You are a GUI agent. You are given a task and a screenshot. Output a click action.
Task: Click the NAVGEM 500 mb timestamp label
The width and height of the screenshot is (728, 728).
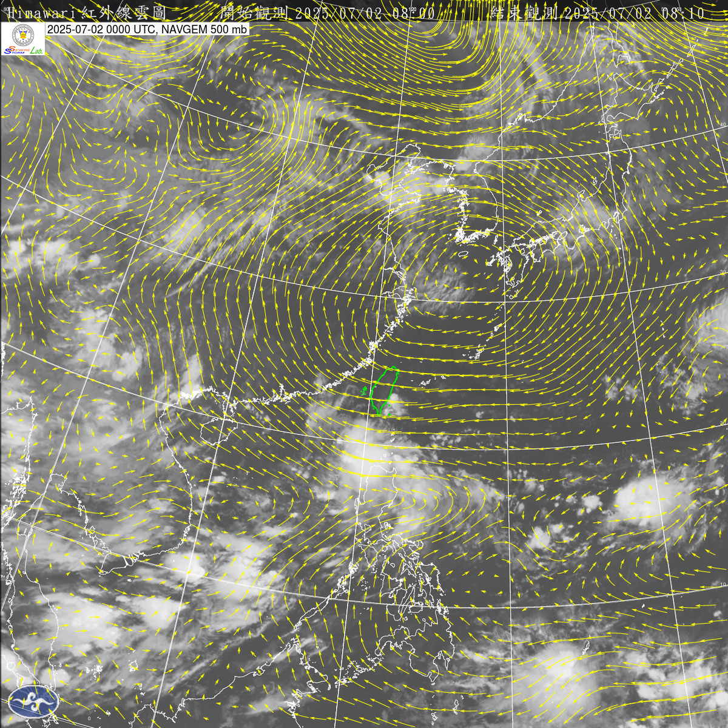tap(147, 29)
